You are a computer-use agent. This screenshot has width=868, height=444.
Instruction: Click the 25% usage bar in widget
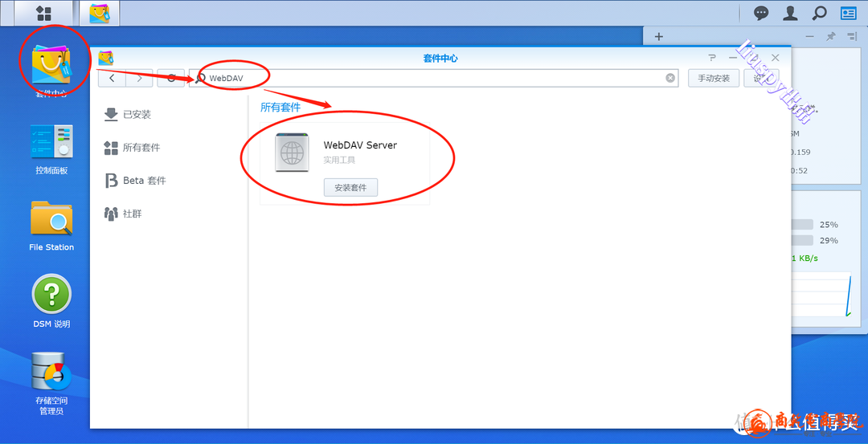click(802, 225)
